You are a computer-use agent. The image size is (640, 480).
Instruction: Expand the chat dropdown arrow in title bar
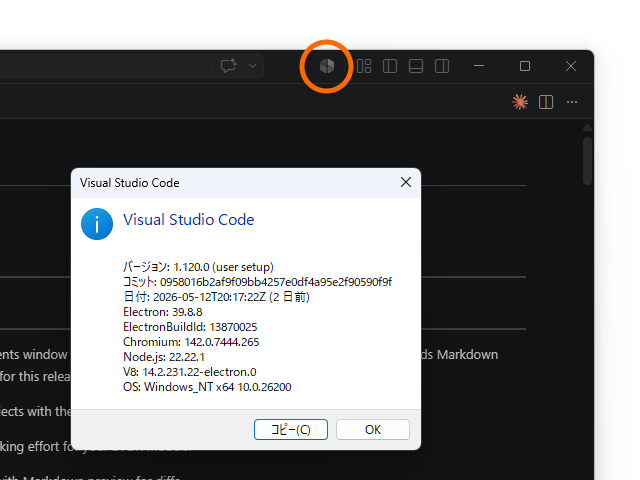pos(253,66)
